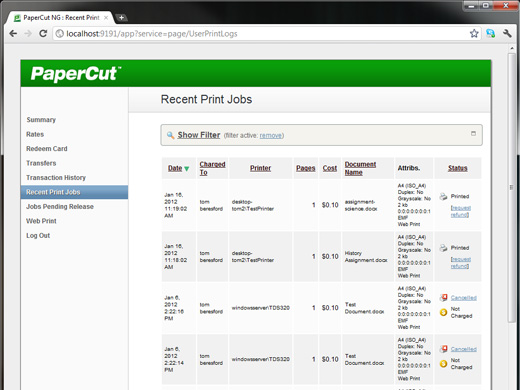Open the wrench settings menu

click(x=507, y=33)
